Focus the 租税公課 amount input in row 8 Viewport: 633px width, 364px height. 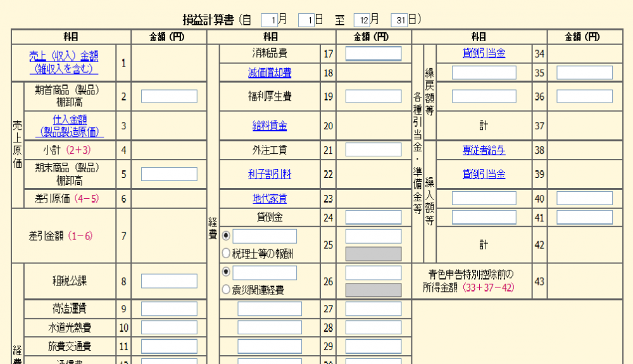click(x=169, y=280)
